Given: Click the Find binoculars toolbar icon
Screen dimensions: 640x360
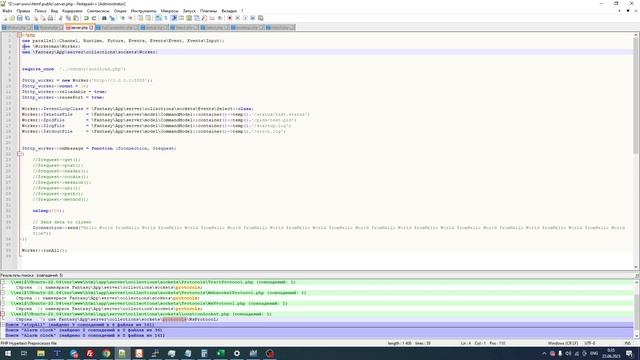Looking at the screenshot, I should point(104,18).
